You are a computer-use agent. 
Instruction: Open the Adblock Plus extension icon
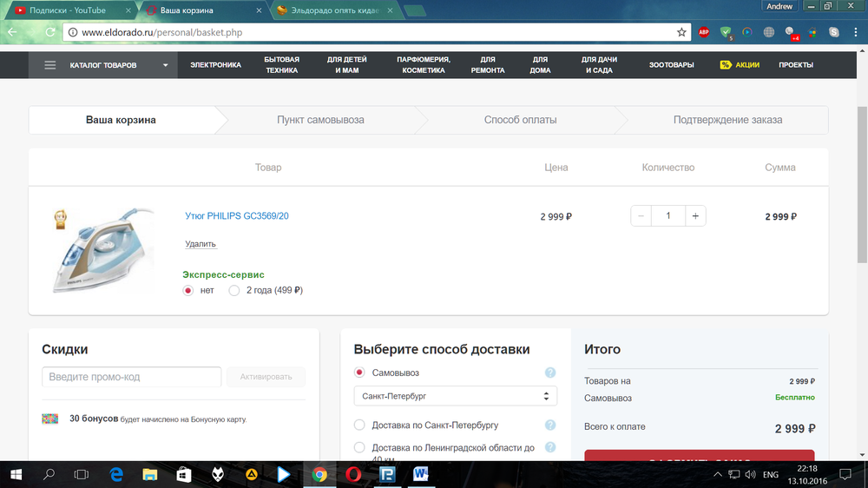click(704, 32)
